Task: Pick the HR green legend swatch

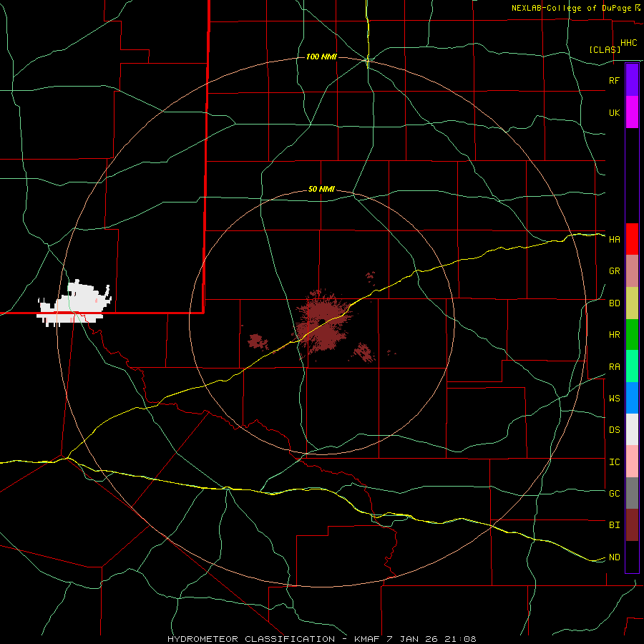Action: 632,335
